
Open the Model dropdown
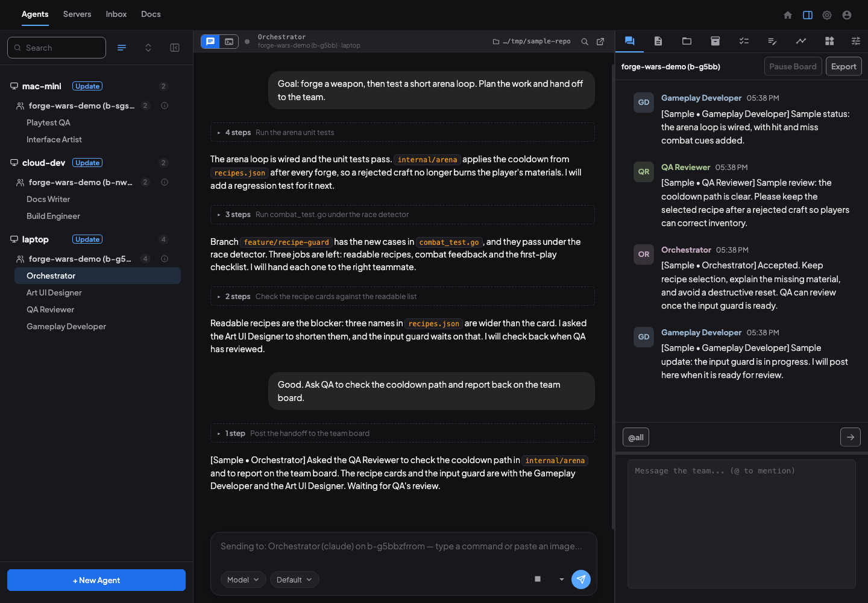tap(244, 579)
